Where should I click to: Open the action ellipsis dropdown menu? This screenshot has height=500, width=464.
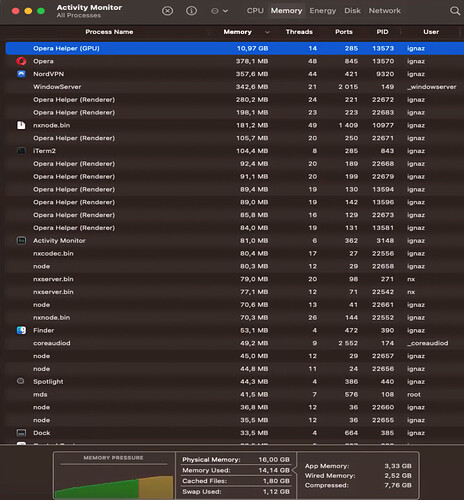[219, 11]
